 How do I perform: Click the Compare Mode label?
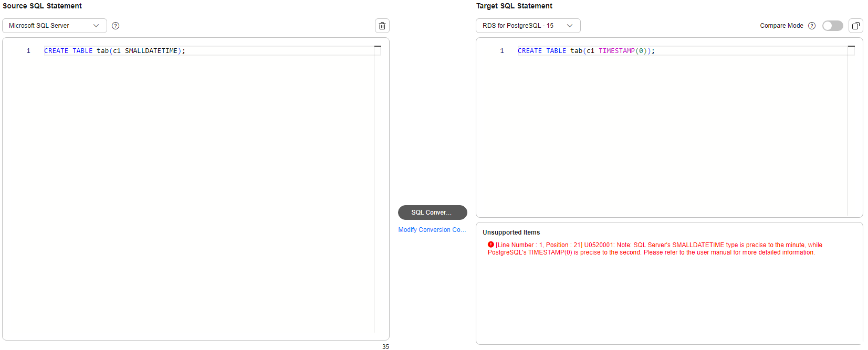click(782, 26)
